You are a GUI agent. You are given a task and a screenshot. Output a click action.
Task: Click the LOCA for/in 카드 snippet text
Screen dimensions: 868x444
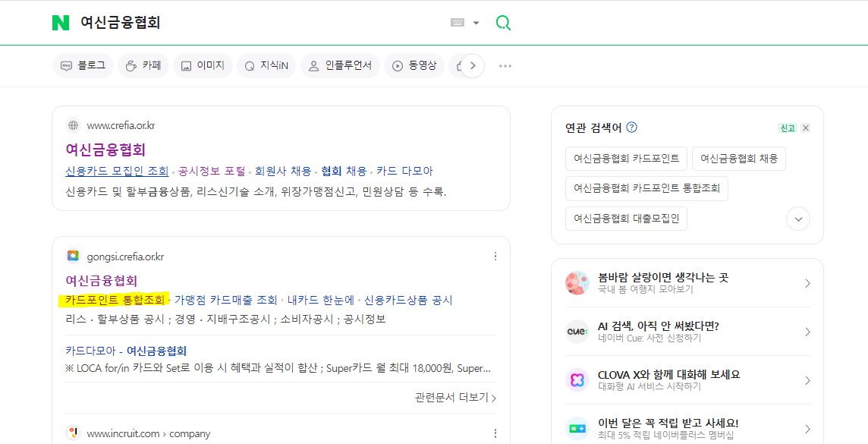tap(278, 368)
